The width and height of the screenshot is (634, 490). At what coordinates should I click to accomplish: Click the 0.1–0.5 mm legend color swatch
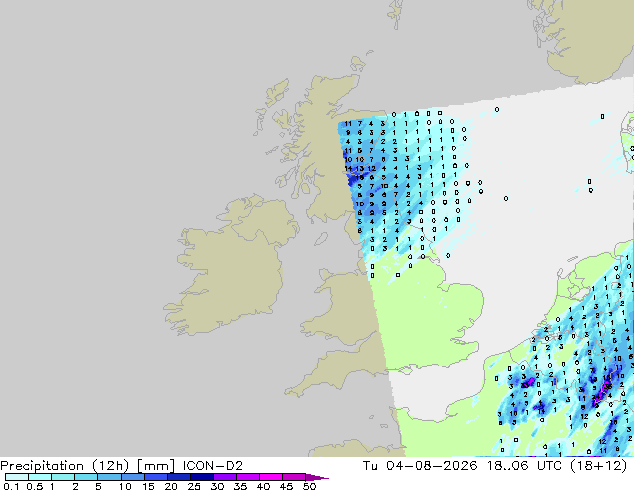[x=17, y=477]
